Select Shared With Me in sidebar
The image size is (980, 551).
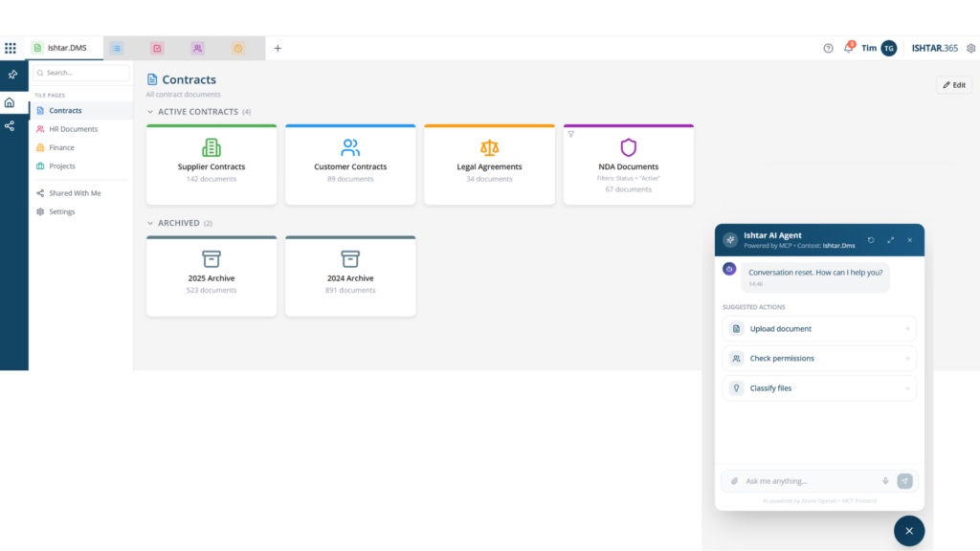tap(75, 193)
